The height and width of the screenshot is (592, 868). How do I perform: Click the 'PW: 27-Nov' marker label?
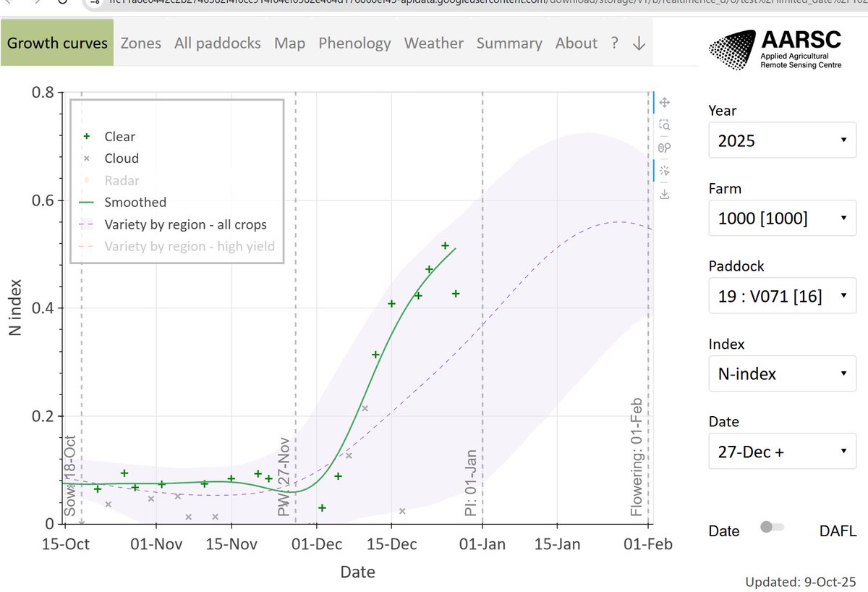pos(284,476)
